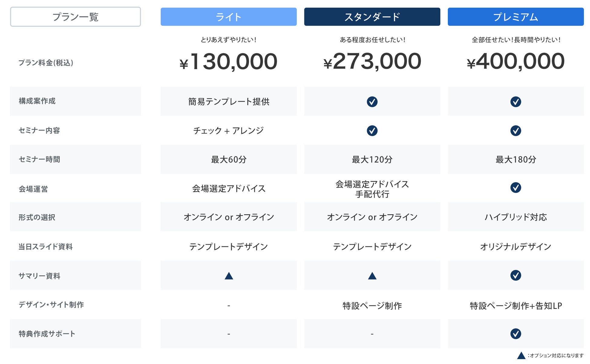Screen dimensions: 590x364
Task: Click Premium checkmark in 会場運営 row
Action: coord(516,188)
